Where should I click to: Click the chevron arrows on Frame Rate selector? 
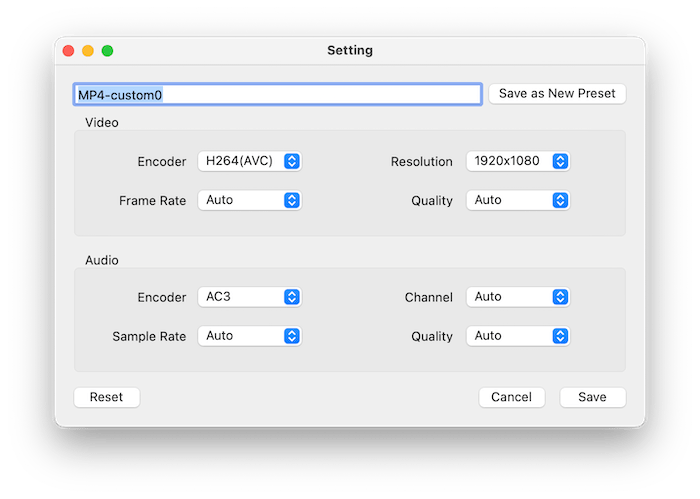tap(292, 200)
